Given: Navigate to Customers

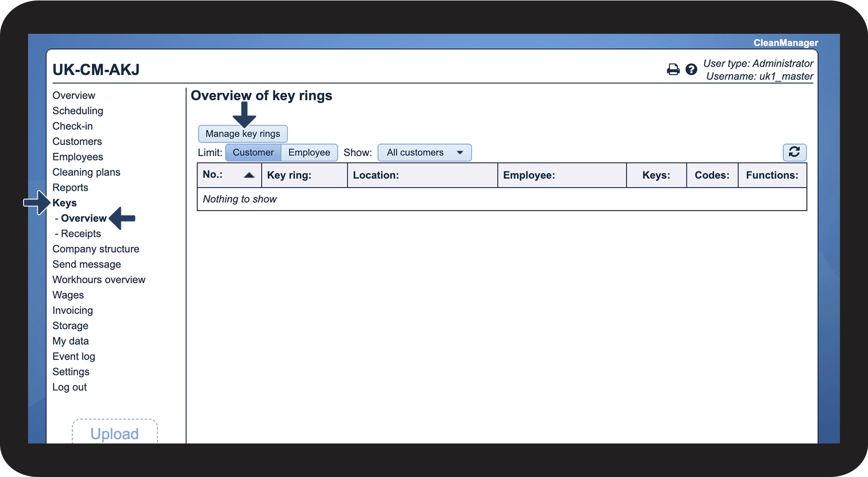Looking at the screenshot, I should click(x=77, y=141).
